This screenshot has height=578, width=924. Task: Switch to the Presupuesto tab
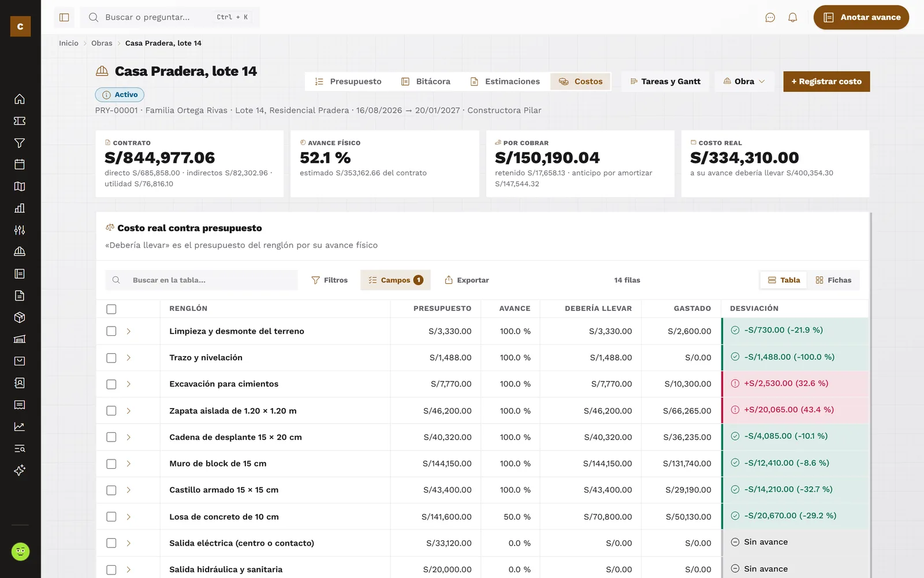pyautogui.click(x=348, y=81)
